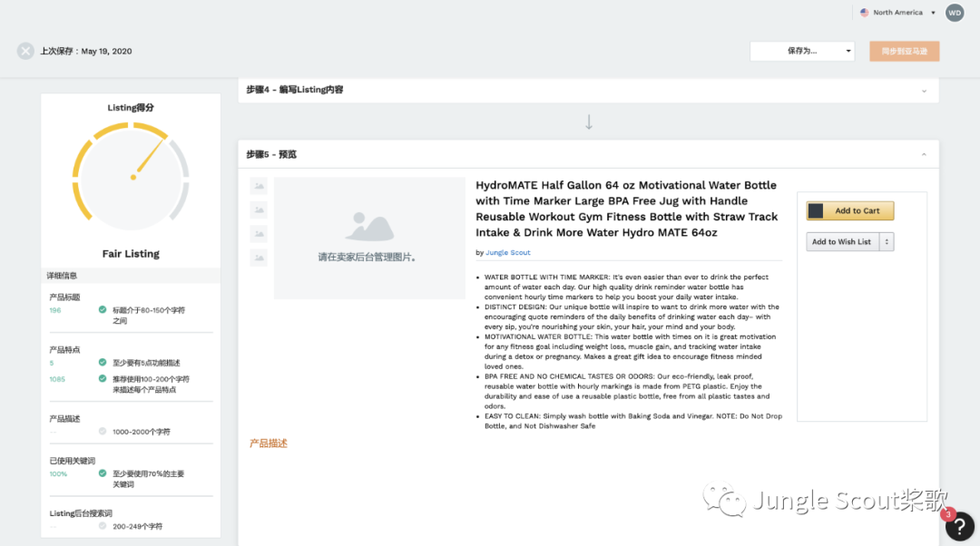
Task: Click green check for 推荐使用100-200个字符
Action: pos(103,378)
